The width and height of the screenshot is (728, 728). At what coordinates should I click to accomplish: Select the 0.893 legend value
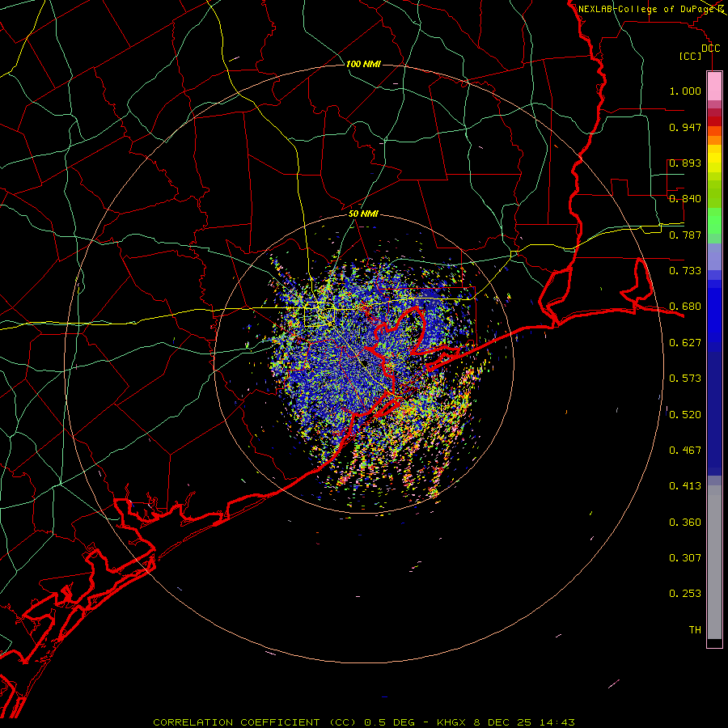(685, 163)
